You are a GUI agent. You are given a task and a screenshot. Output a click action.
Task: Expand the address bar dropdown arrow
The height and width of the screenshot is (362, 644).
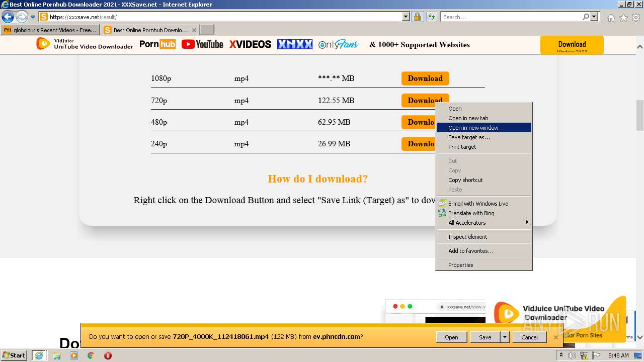[406, 17]
